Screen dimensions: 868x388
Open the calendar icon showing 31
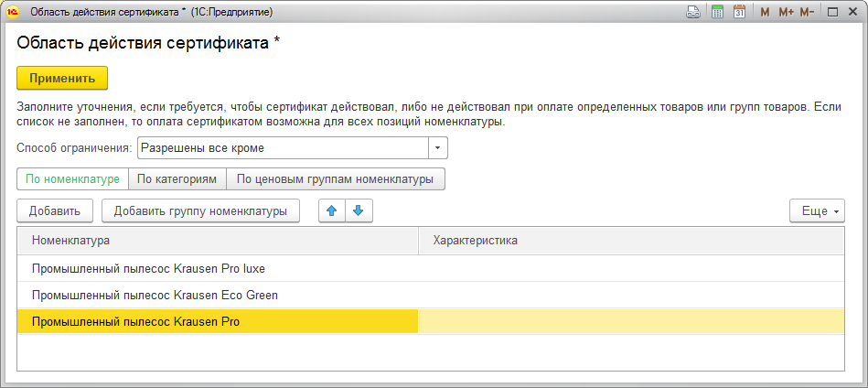point(739,12)
